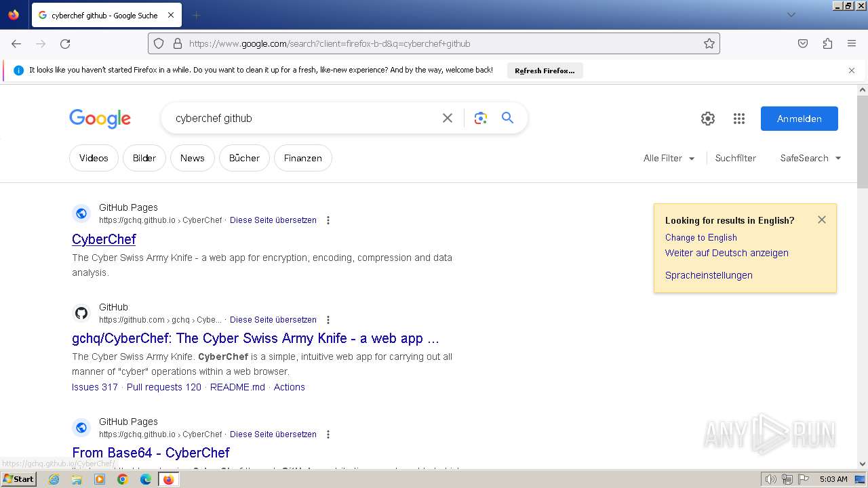
Task: Submit search with magnifier icon
Action: (508, 117)
